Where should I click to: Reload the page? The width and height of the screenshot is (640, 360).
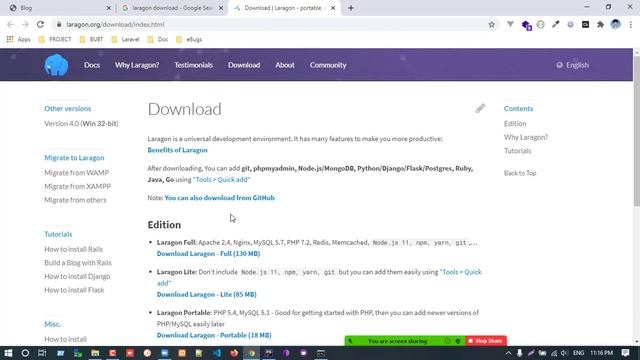[x=40, y=24]
